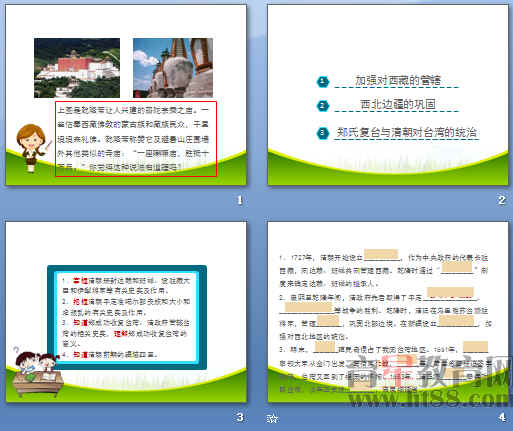The image size is (513, 431).
Task: Select slide number 4 label
Action: click(502, 417)
